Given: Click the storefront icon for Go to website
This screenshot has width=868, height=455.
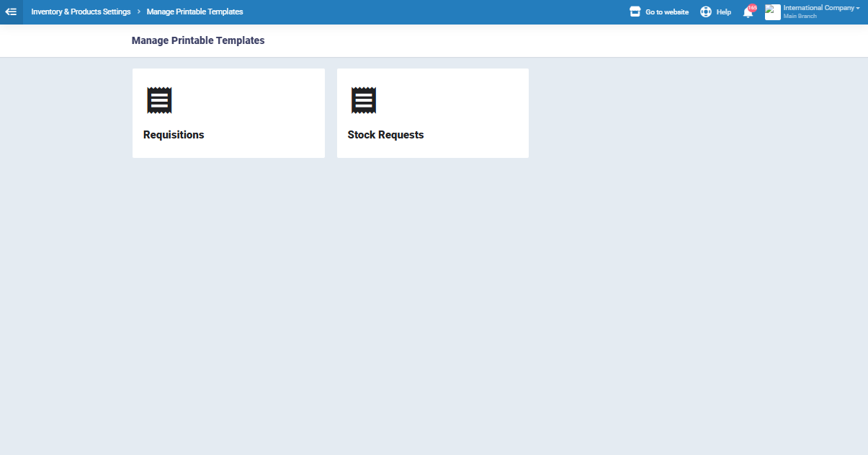Looking at the screenshot, I should (x=635, y=12).
